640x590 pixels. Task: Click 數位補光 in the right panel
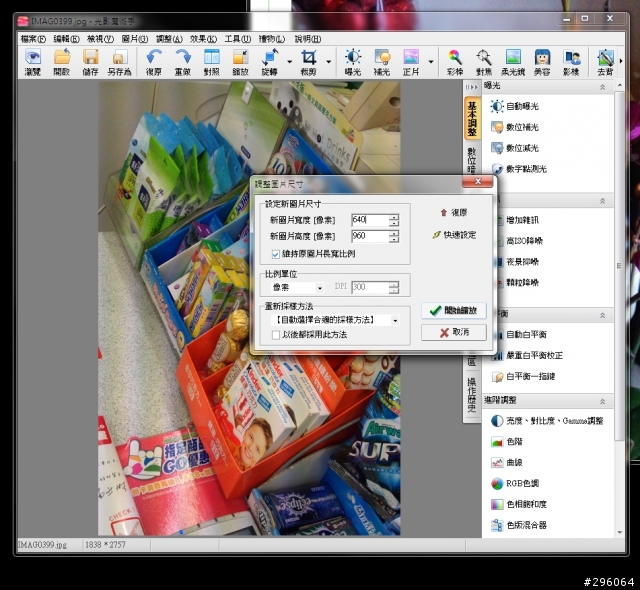pos(515,127)
